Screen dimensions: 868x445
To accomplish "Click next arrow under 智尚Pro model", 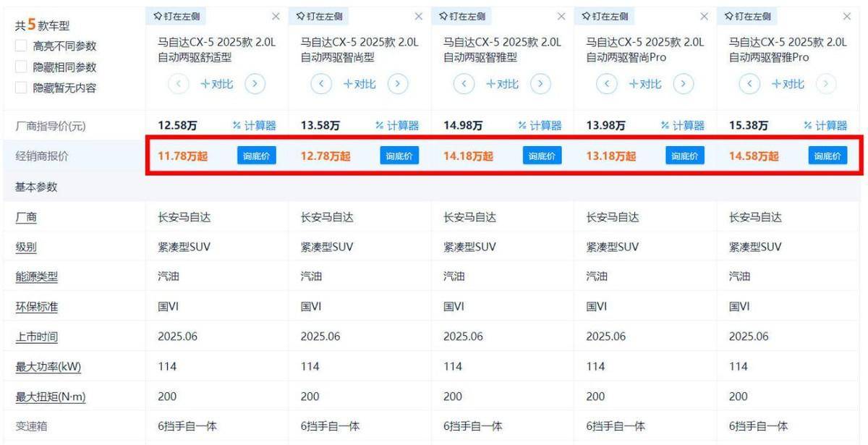I will (x=683, y=84).
